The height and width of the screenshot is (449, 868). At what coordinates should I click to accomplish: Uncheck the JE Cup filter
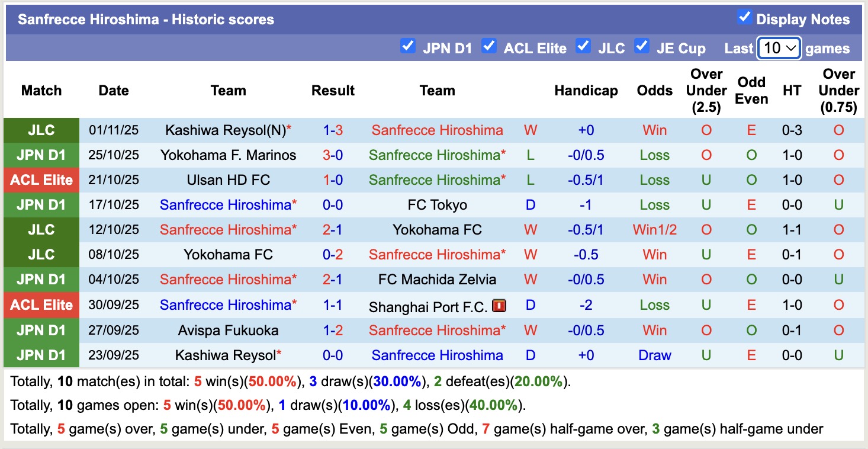coord(642,45)
